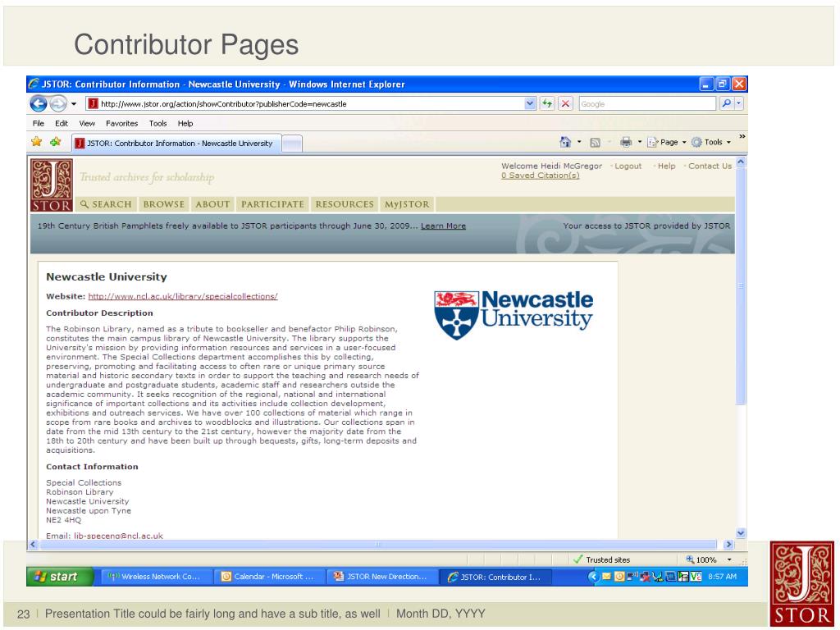Open the View menu
The height and width of the screenshot is (630, 840).
pos(87,123)
